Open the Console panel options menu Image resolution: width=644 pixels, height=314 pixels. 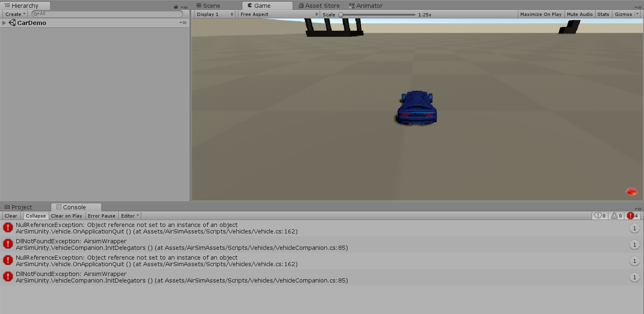[638, 209]
